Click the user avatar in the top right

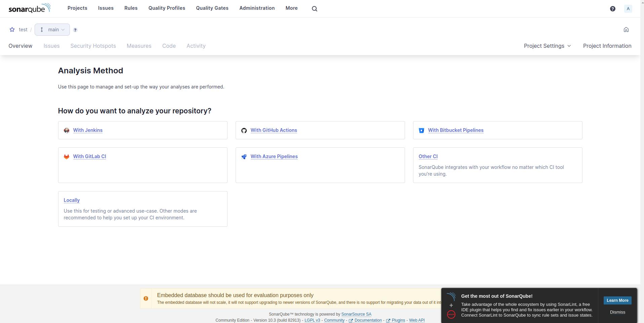point(628,8)
